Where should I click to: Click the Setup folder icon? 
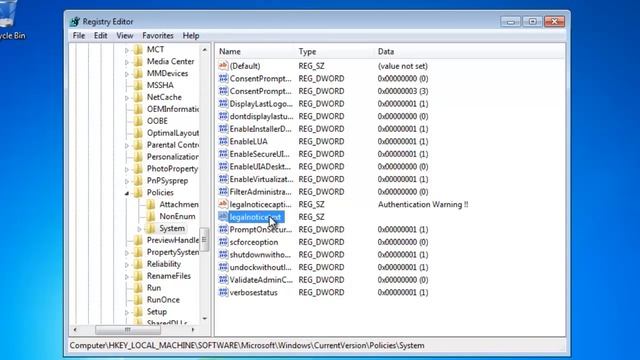pos(138,311)
